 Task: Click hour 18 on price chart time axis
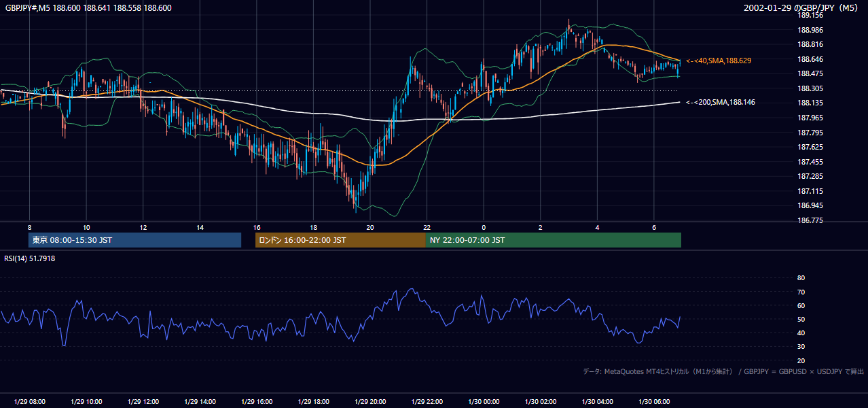pyautogui.click(x=313, y=227)
